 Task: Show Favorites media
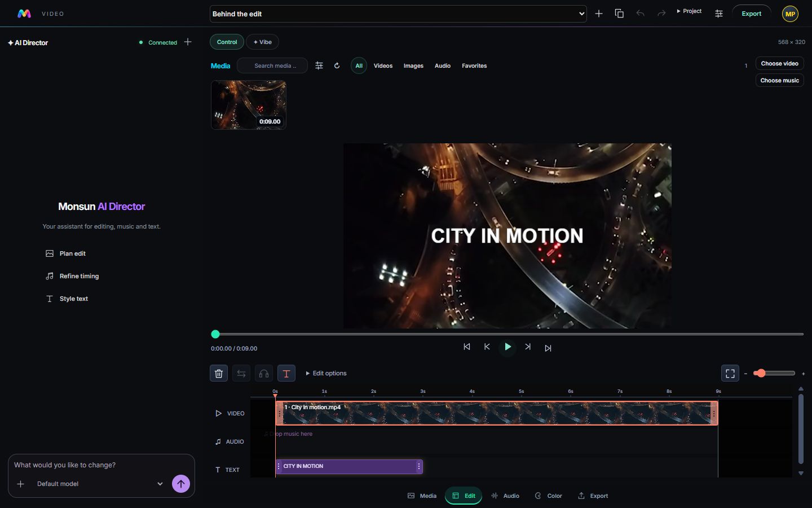point(474,65)
